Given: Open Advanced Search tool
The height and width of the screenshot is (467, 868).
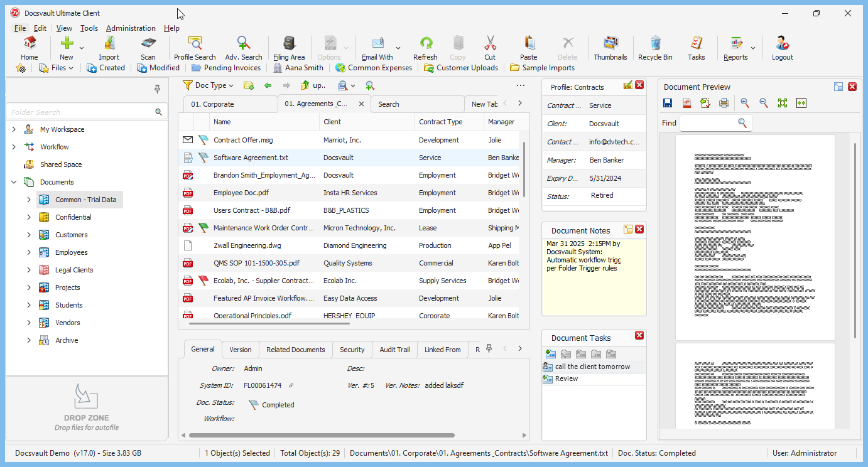Looking at the screenshot, I should (x=244, y=48).
